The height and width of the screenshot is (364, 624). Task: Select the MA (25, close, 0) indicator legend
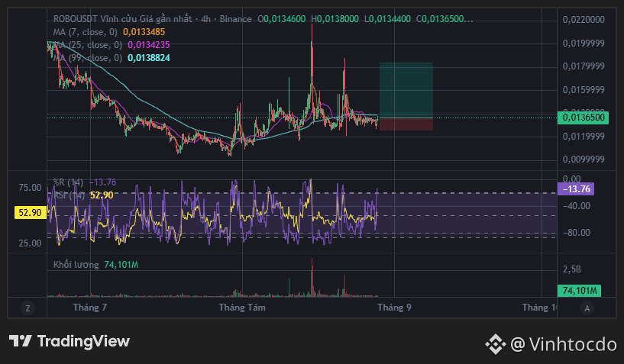88,45
